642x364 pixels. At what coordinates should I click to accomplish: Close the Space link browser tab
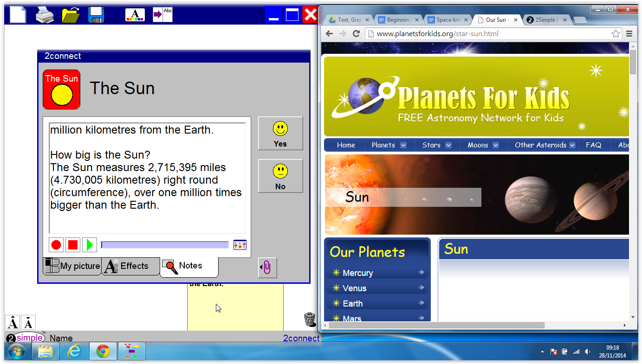click(x=466, y=20)
